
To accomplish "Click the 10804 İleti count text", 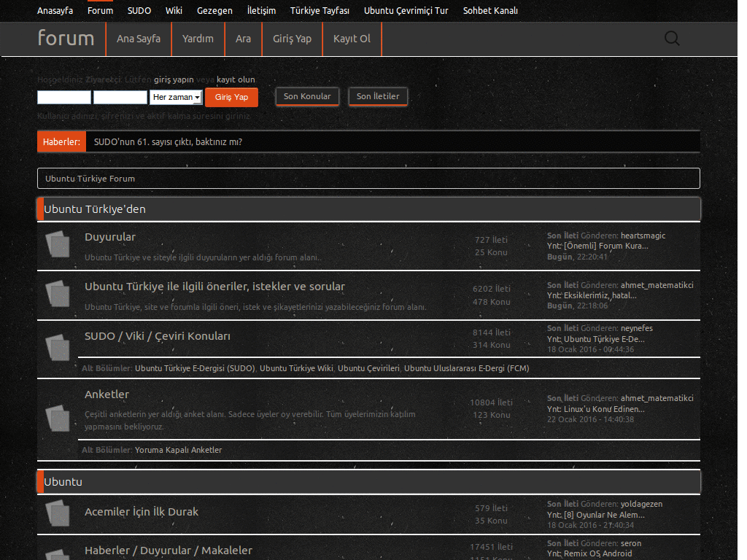I will 491,402.
